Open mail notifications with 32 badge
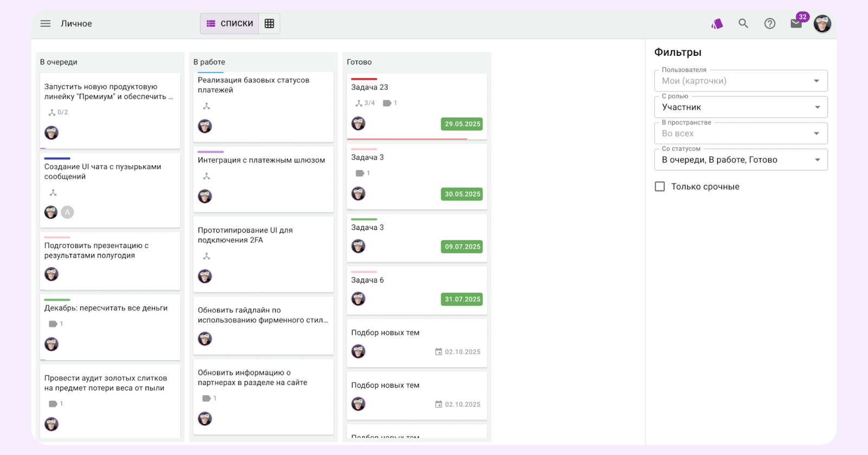Screen dimensions: 868x455 pos(796,23)
